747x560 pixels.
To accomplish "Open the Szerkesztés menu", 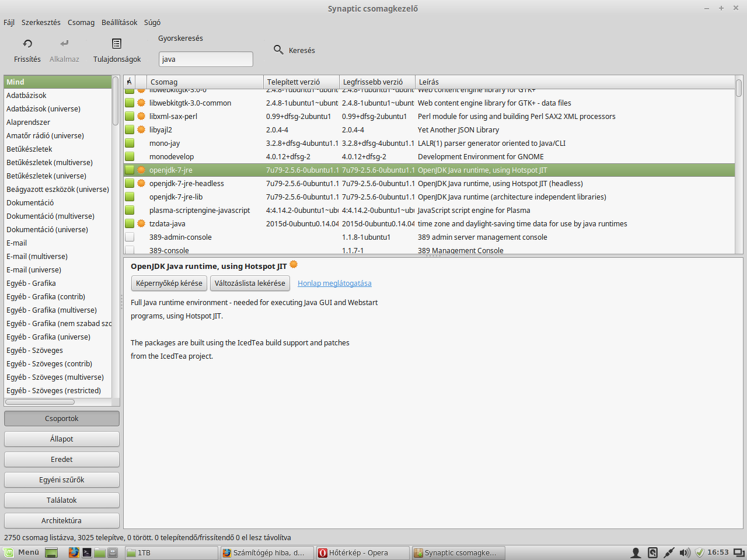I will coord(41,22).
